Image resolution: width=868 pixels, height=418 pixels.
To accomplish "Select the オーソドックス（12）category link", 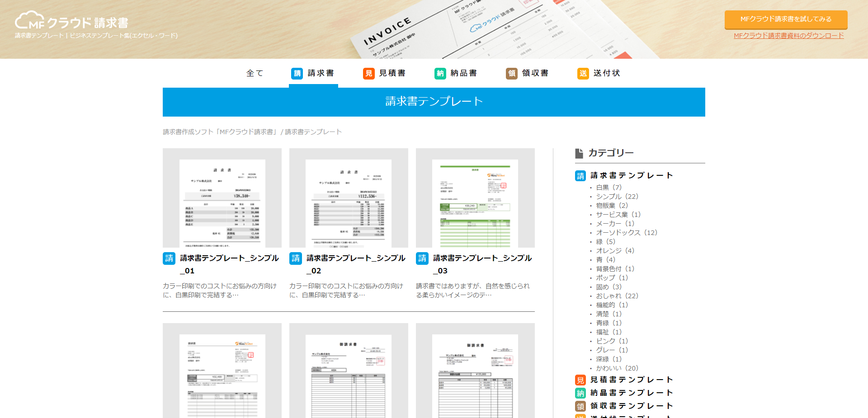I will click(626, 233).
